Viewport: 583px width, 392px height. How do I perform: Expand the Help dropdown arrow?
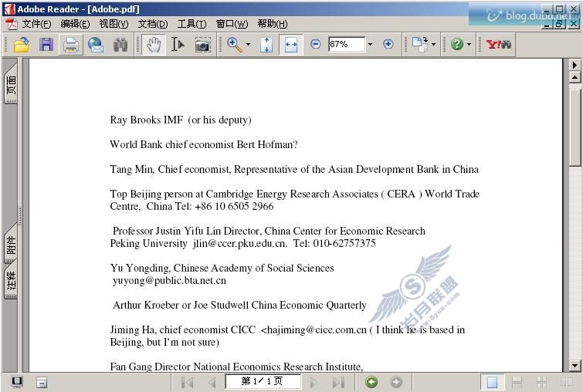[x=469, y=45]
